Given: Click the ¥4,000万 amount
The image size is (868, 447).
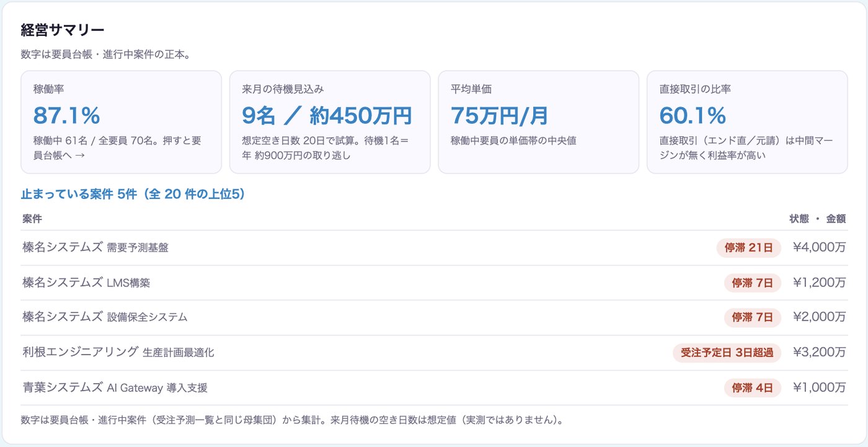Looking at the screenshot, I should pos(819,248).
